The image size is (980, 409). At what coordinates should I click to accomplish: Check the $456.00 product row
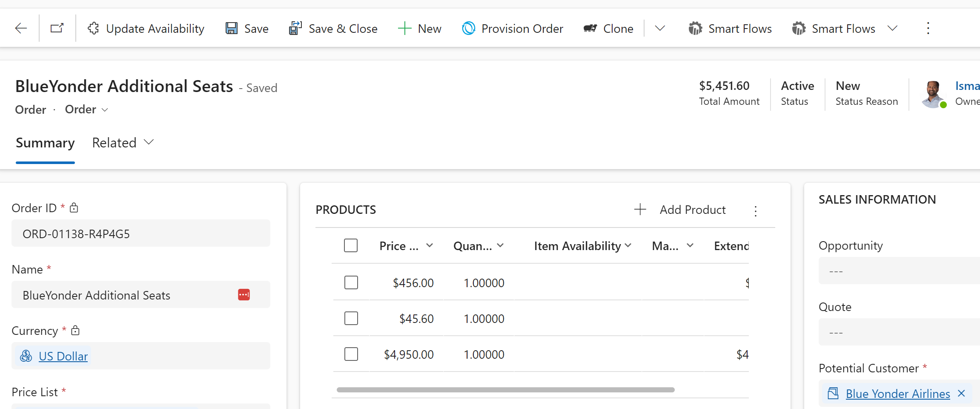[351, 282]
